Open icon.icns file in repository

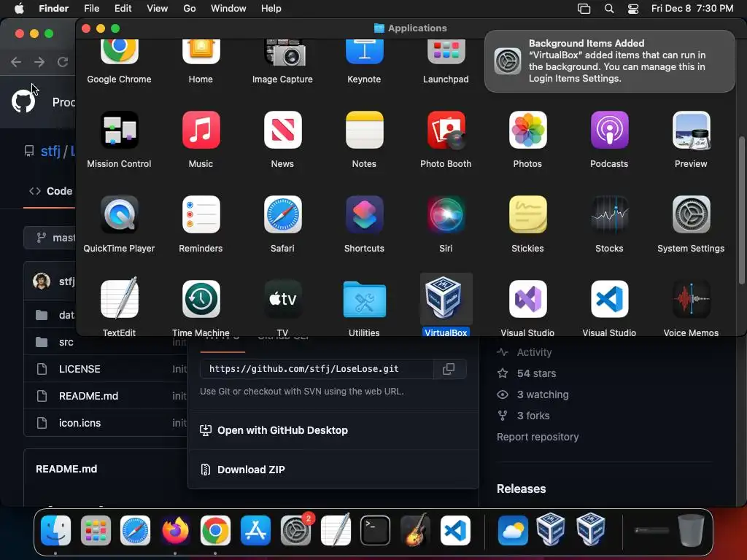(x=80, y=423)
